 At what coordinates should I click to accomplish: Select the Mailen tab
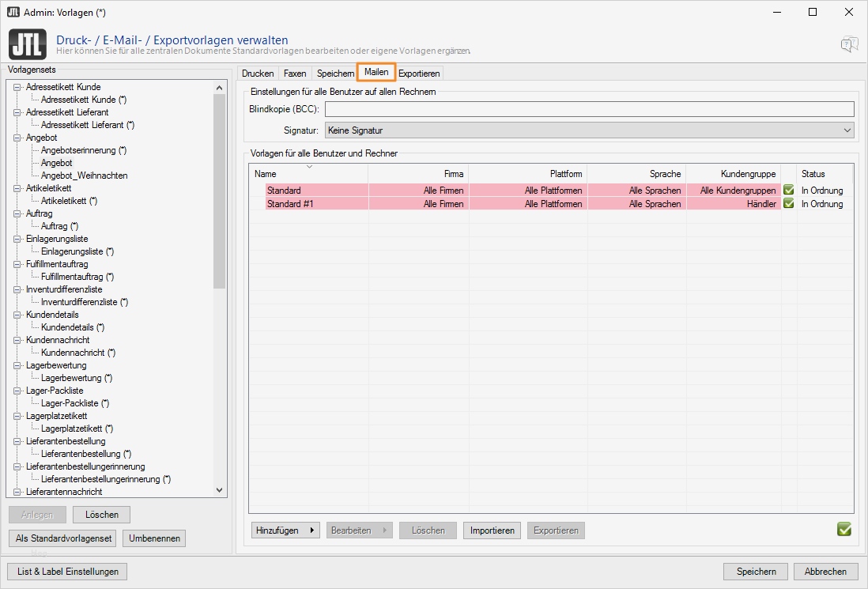point(376,72)
